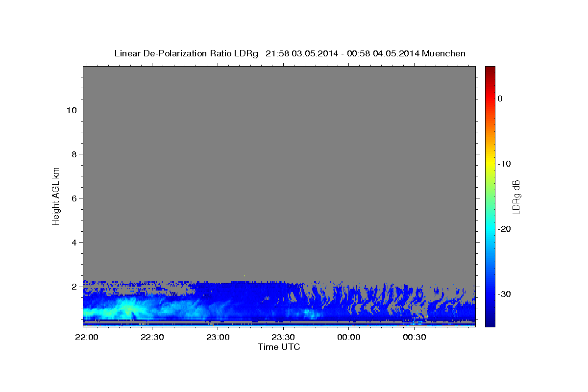Click the 'Muenchen' location text in title
The image size is (588, 392).
pyautogui.click(x=443, y=53)
